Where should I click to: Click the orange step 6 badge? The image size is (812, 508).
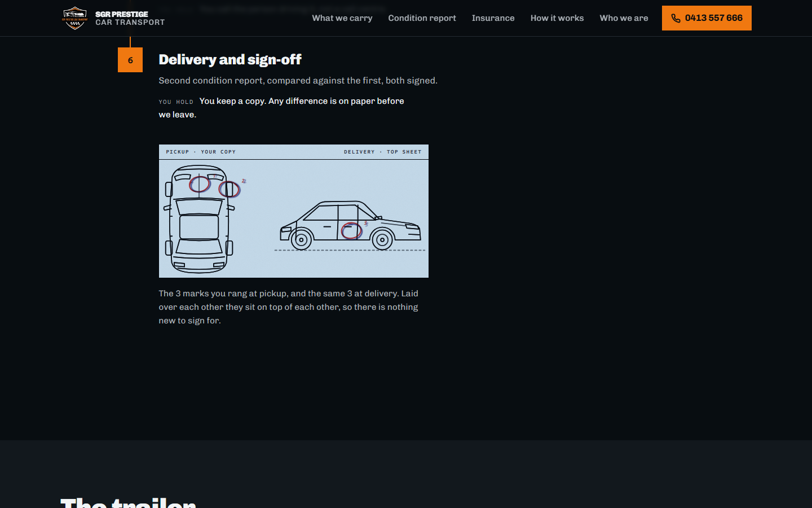130,60
